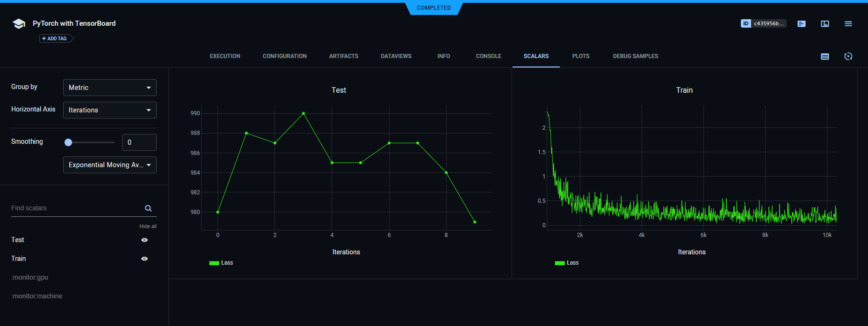Viewport: 868px width, 326px height.
Task: Switch to the Plots tab
Action: pos(580,56)
